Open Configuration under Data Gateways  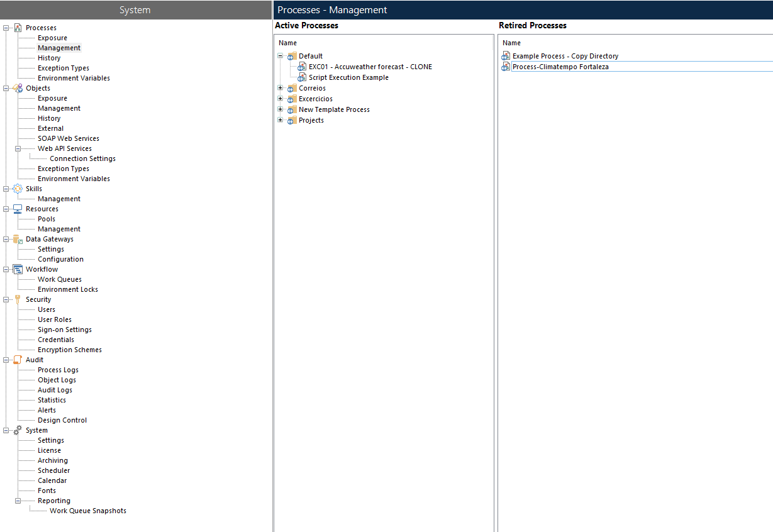(x=60, y=259)
